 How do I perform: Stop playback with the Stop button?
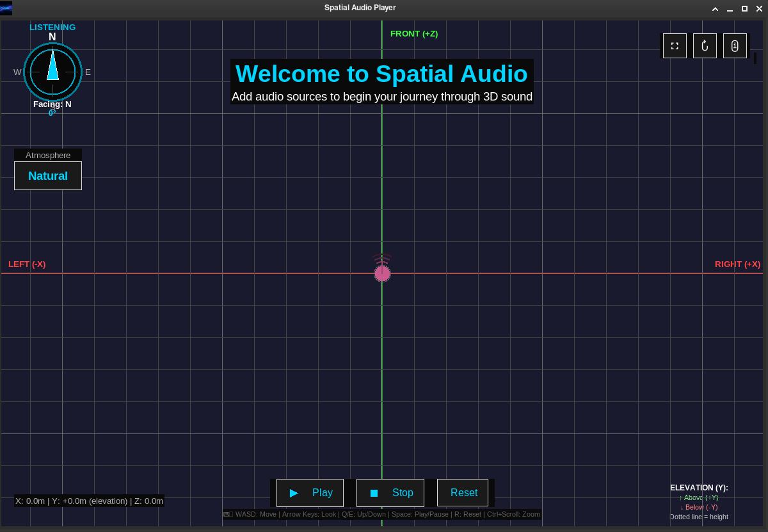pyautogui.click(x=390, y=492)
